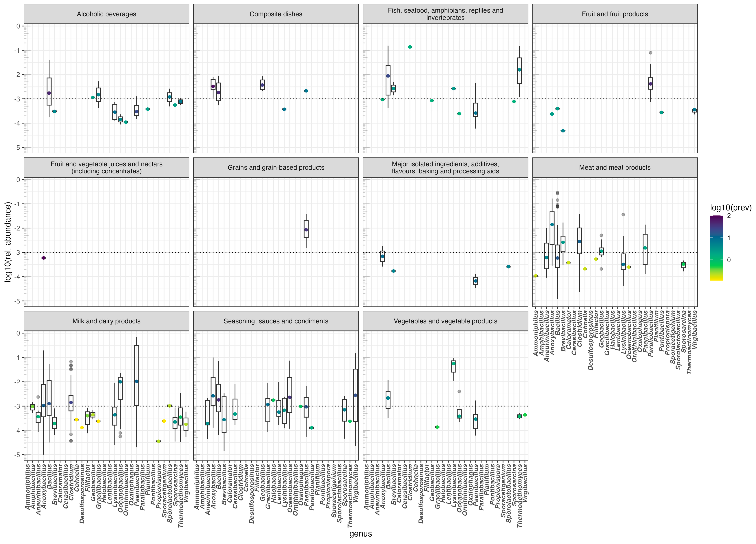Viewport: 756px width, 544px height.
Task: Click the Seasoning, sauces and condiments header
Action: click(276, 321)
